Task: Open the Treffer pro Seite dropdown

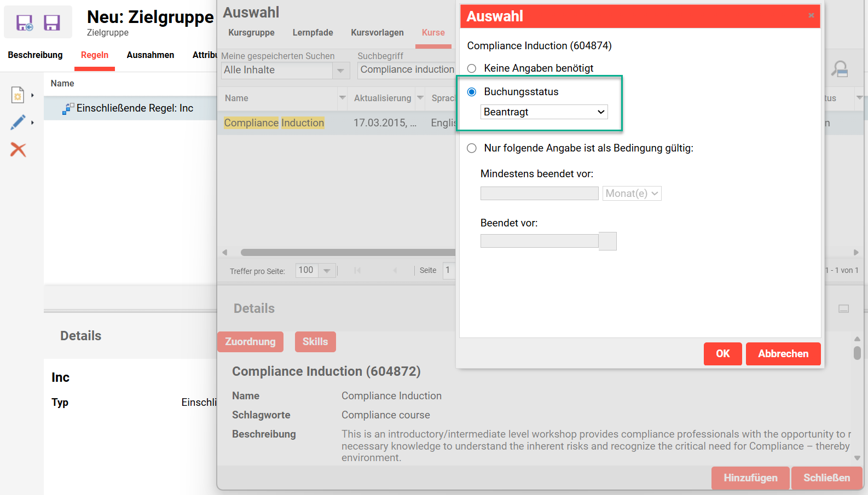Action: point(327,271)
